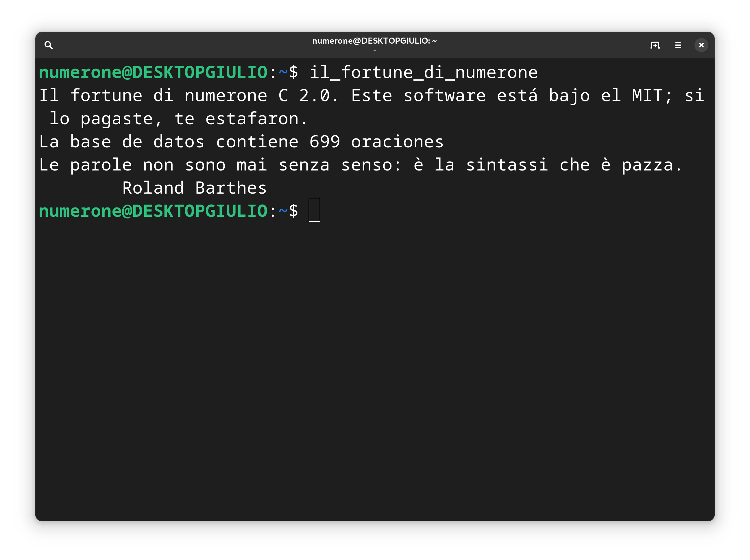The height and width of the screenshot is (560, 750).
Task: Close the terminal window
Action: (701, 45)
